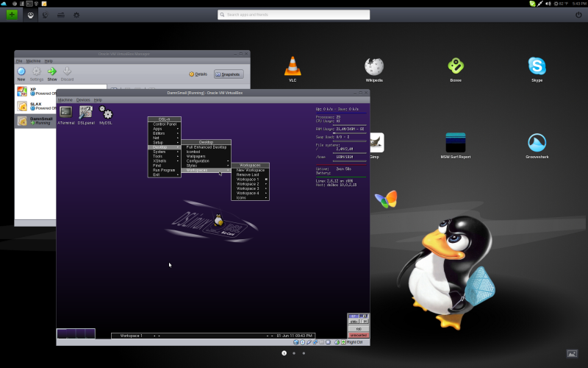This screenshot has height=368, width=588.
Task: Click the USB pen icon in VM status bar
Action: [x=309, y=342]
